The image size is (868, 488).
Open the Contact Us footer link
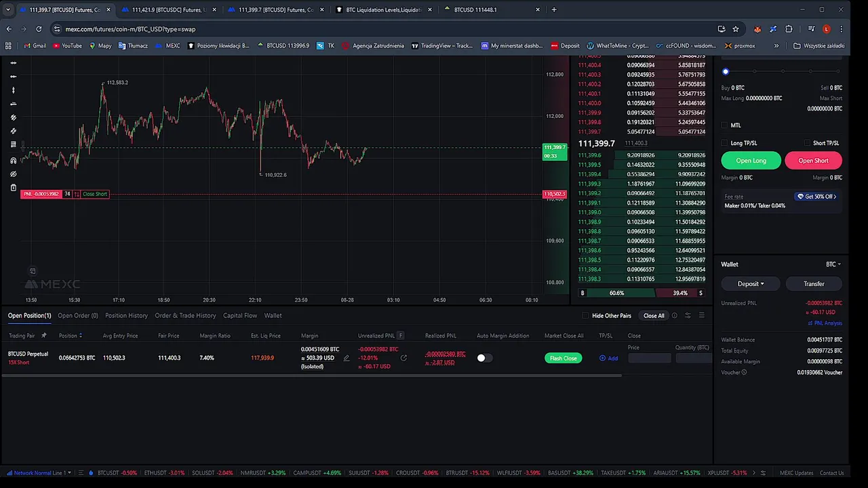(831, 472)
